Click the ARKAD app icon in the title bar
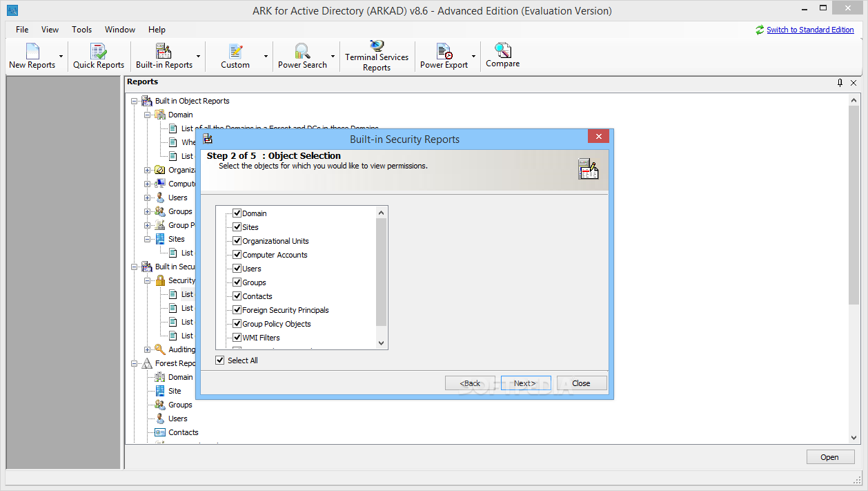The width and height of the screenshot is (868, 491). point(11,10)
